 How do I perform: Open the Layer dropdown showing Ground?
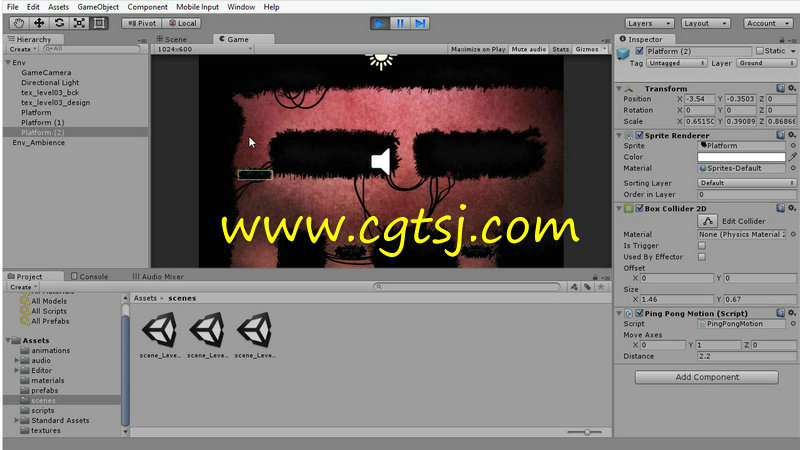766,63
